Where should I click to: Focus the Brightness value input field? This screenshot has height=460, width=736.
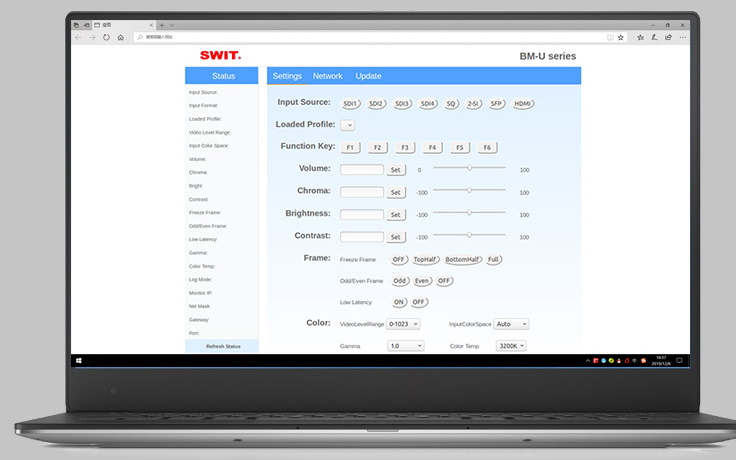click(362, 215)
